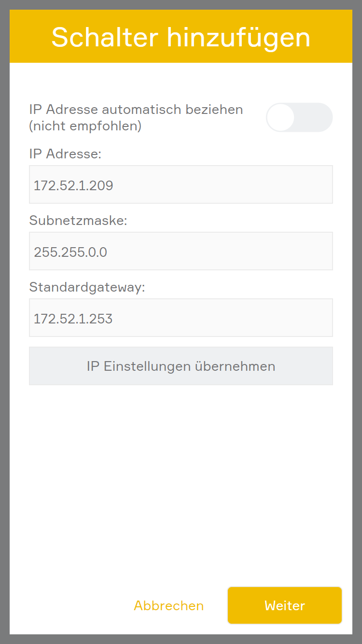Enable automatic IP address toggle switch

point(299,117)
